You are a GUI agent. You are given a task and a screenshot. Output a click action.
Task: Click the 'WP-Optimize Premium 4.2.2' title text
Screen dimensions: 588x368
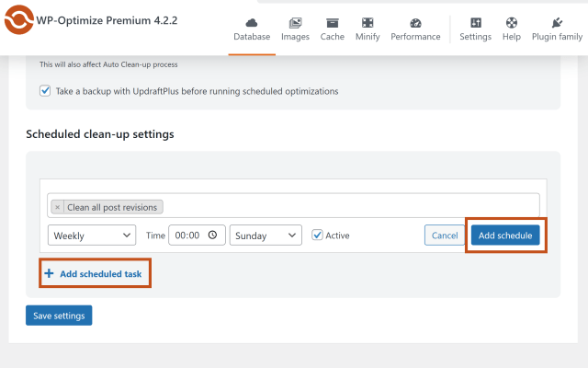[107, 20]
